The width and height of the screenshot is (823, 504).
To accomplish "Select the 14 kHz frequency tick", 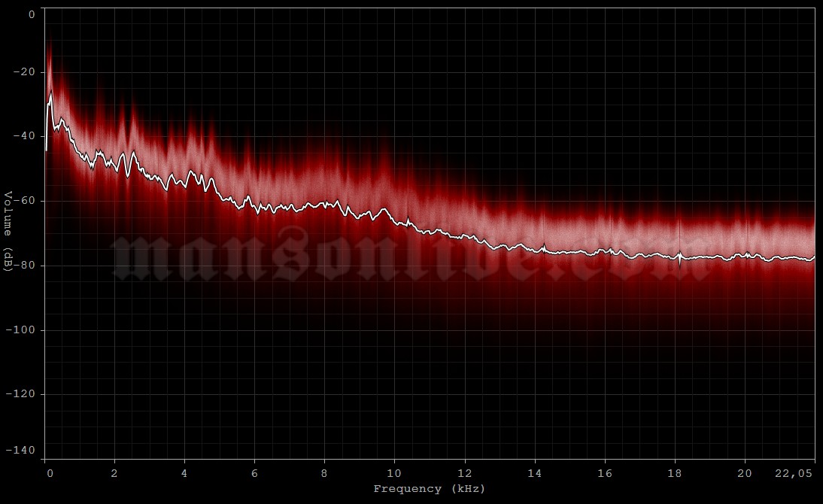I will coord(534,473).
